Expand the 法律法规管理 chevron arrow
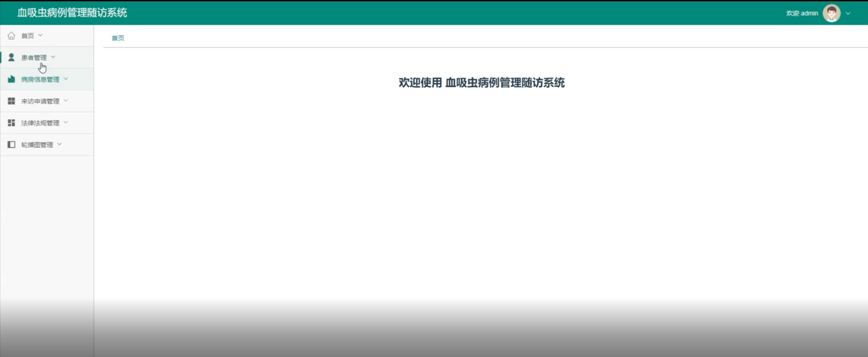Viewport: 868px width, 357px height. click(66, 122)
